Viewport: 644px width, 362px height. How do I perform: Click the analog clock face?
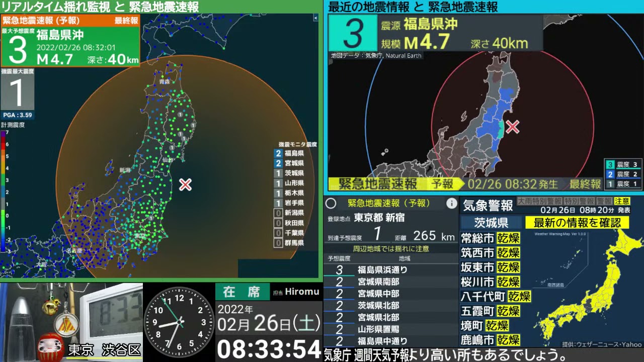(179, 322)
